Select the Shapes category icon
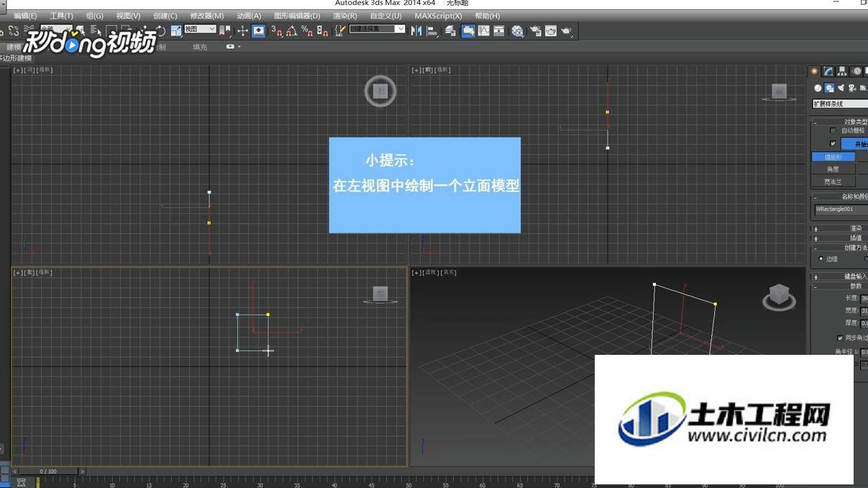868x488 pixels. [829, 88]
